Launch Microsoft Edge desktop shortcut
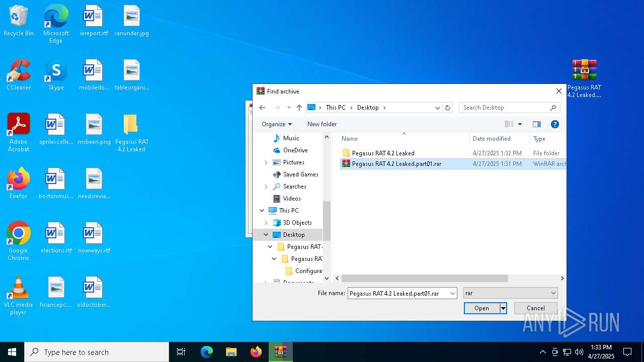 click(56, 24)
